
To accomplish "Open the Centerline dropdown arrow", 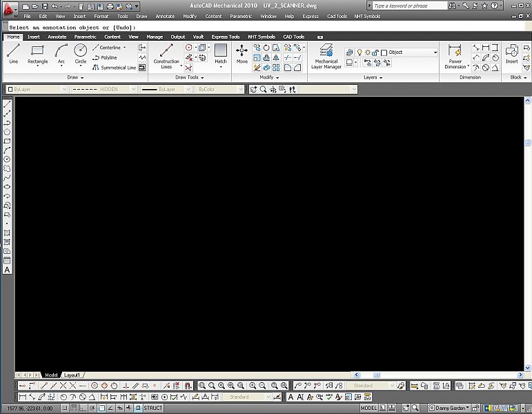I will tap(125, 48).
